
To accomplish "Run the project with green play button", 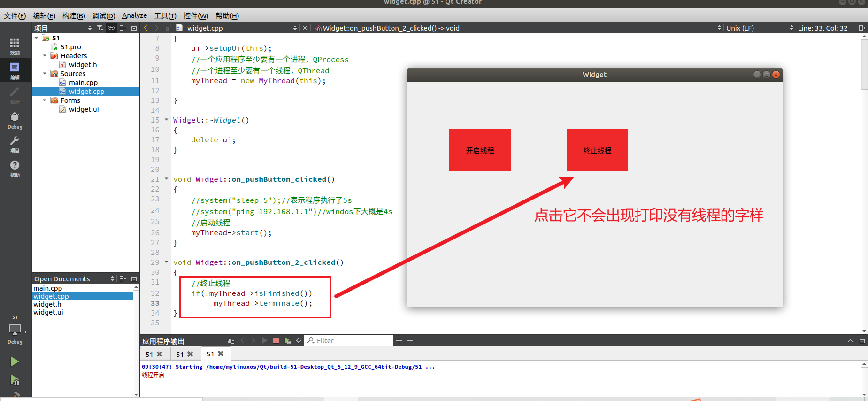I will [x=15, y=362].
